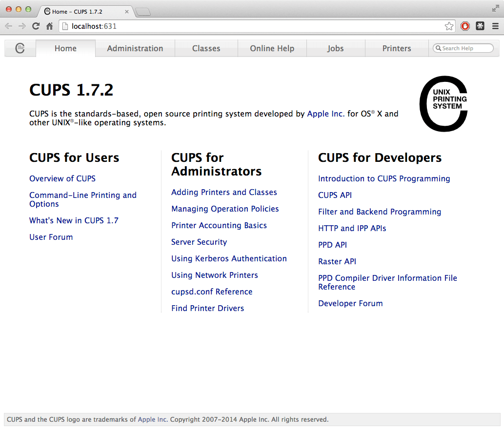Viewport: 504px width, 430px height.
Task: Open Using Network Printers
Action: [214, 275]
